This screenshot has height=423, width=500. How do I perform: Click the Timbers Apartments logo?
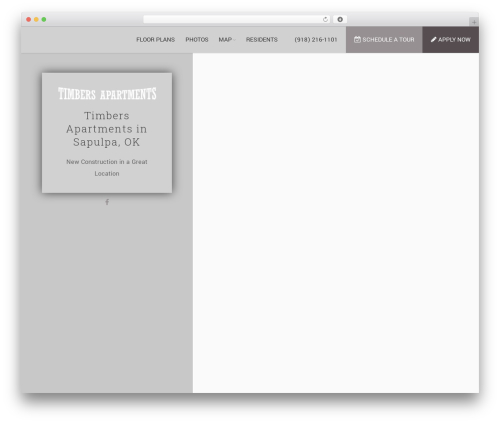pos(107,94)
